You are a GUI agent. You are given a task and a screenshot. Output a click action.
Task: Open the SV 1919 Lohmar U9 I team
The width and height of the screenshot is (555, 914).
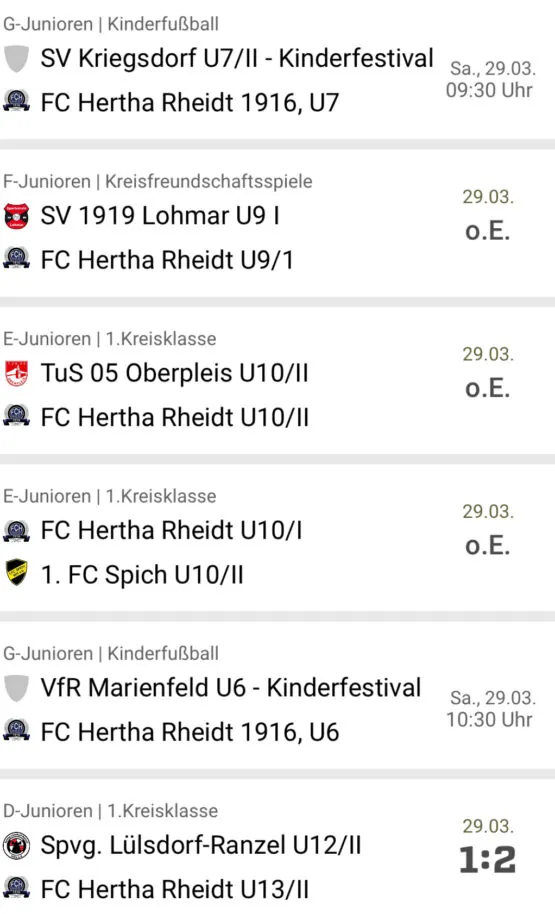pos(160,216)
